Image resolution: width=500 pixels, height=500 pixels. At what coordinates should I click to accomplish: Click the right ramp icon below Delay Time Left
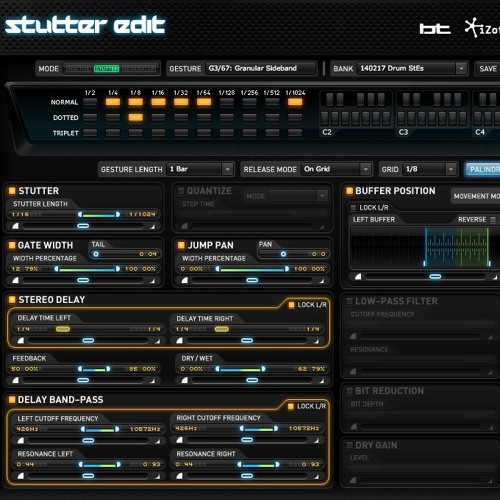click(x=158, y=341)
